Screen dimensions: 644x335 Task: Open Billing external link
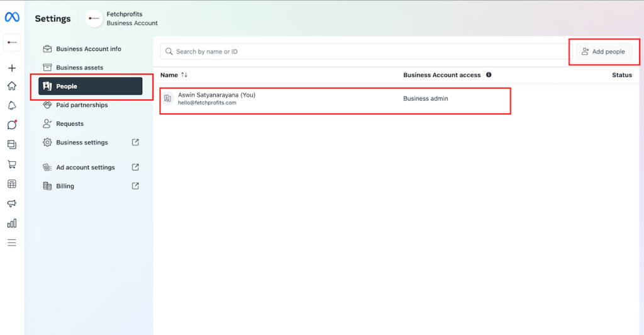point(91,186)
